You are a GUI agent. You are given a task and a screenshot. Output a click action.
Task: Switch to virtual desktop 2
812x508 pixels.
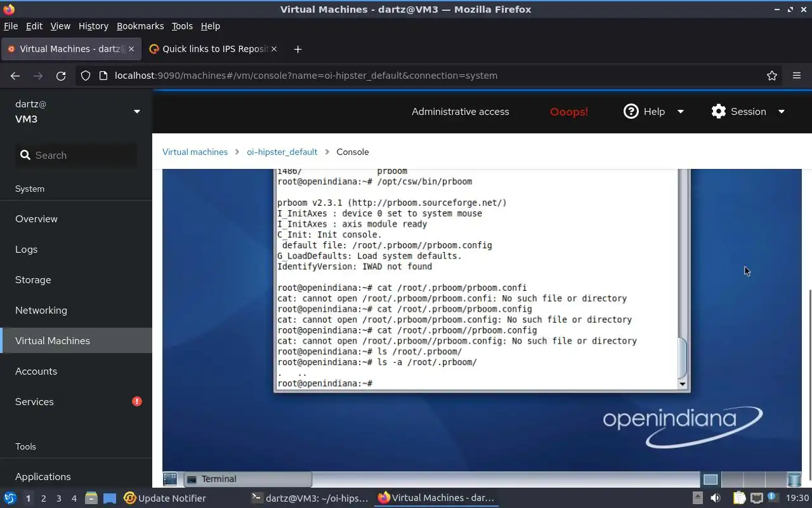(43, 498)
